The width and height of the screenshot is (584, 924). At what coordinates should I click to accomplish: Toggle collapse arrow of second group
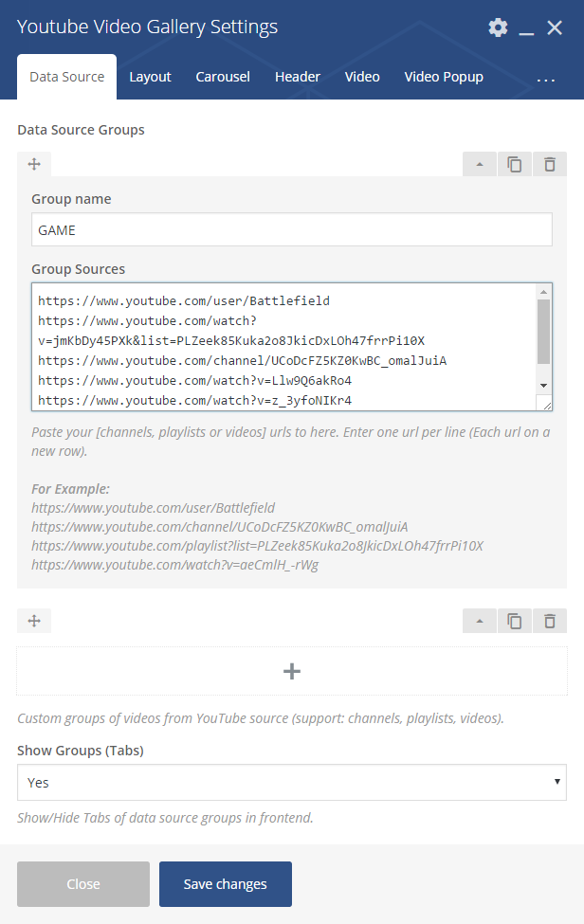point(480,621)
